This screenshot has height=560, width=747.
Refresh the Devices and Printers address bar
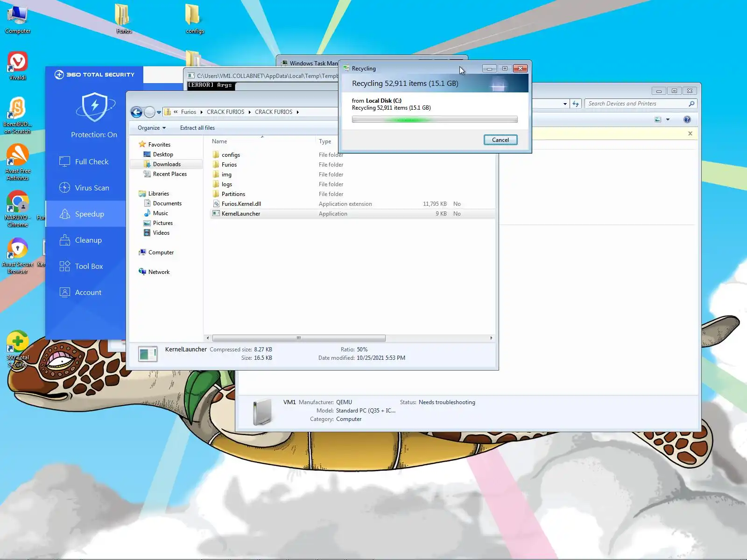click(x=576, y=104)
